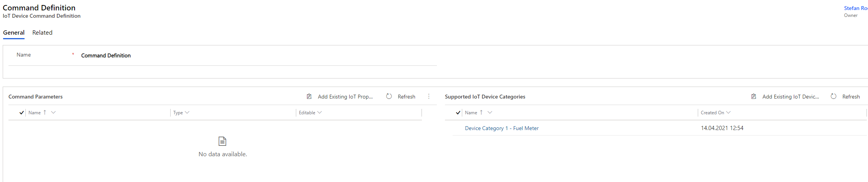Open Name column chevron in Command Parameters

tap(53, 112)
